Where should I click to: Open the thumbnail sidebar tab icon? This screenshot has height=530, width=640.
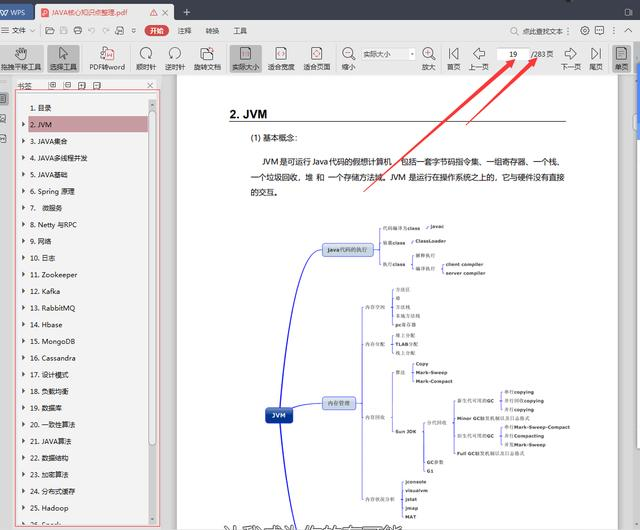click(x=3, y=118)
